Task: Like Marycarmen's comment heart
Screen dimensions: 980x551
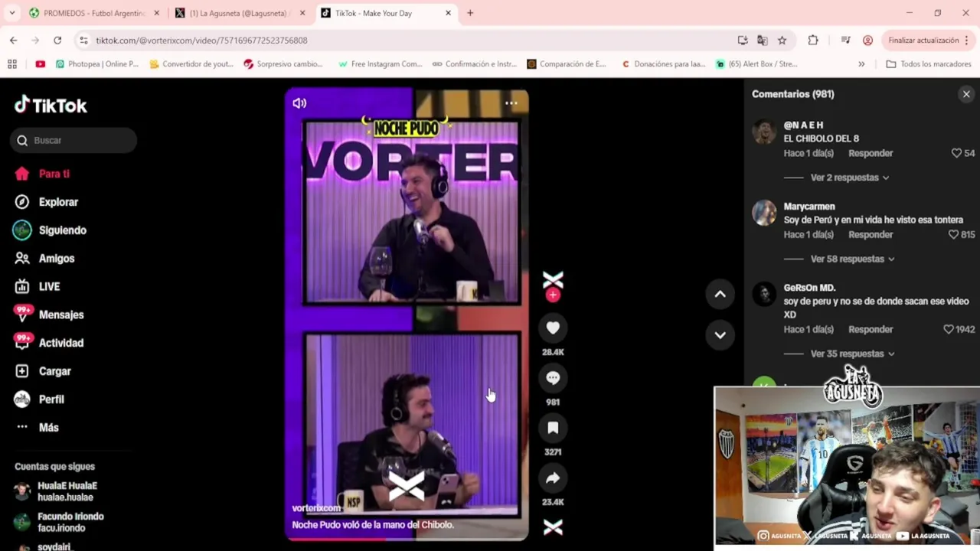Action: (x=953, y=235)
